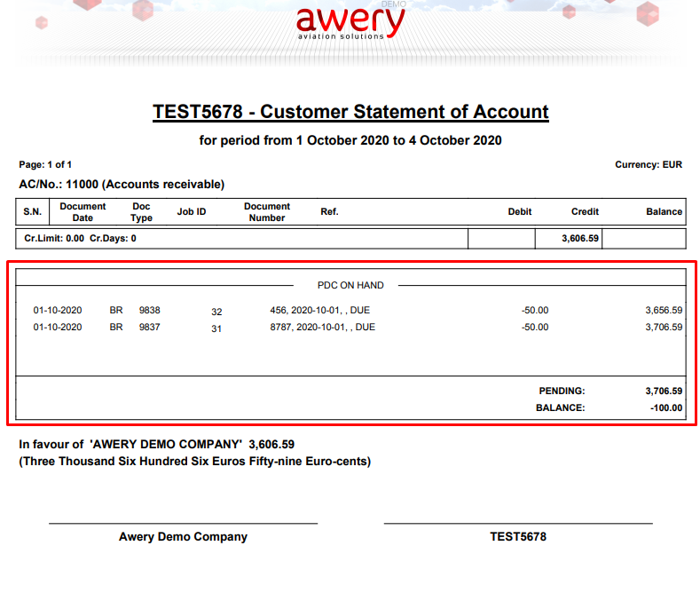Viewport: 700px width, 609px height.
Task: Click the 'Awery Demo Company' signature label
Action: click(183, 536)
